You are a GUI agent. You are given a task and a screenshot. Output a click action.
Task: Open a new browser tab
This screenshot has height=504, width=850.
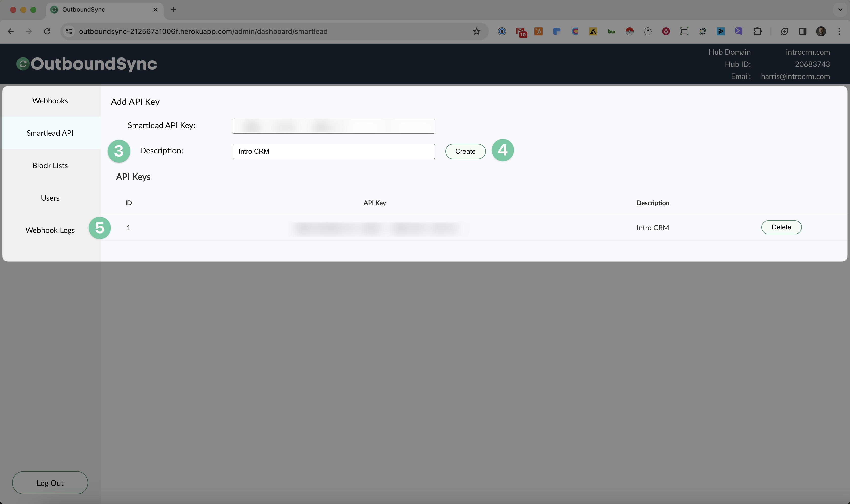click(x=173, y=10)
